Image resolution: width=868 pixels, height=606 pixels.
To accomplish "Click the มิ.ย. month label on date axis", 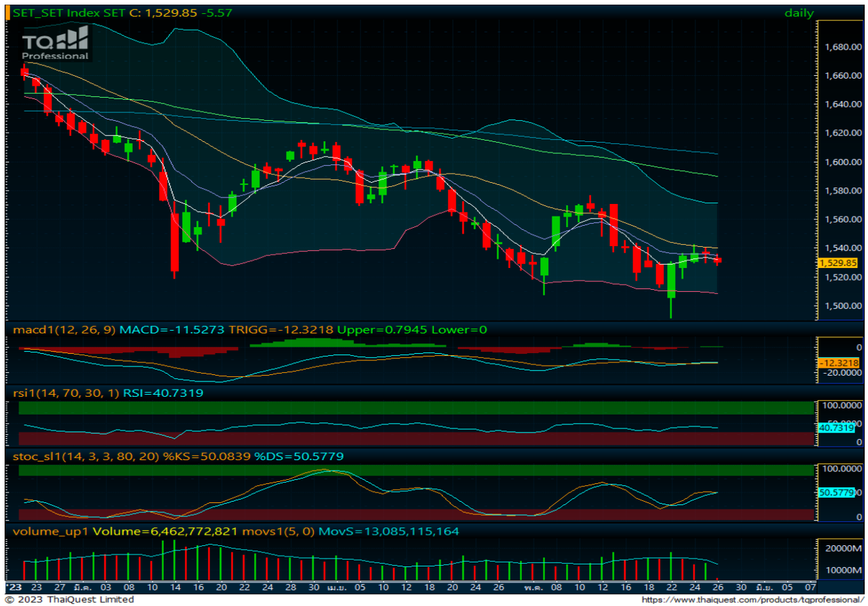I will [764, 586].
